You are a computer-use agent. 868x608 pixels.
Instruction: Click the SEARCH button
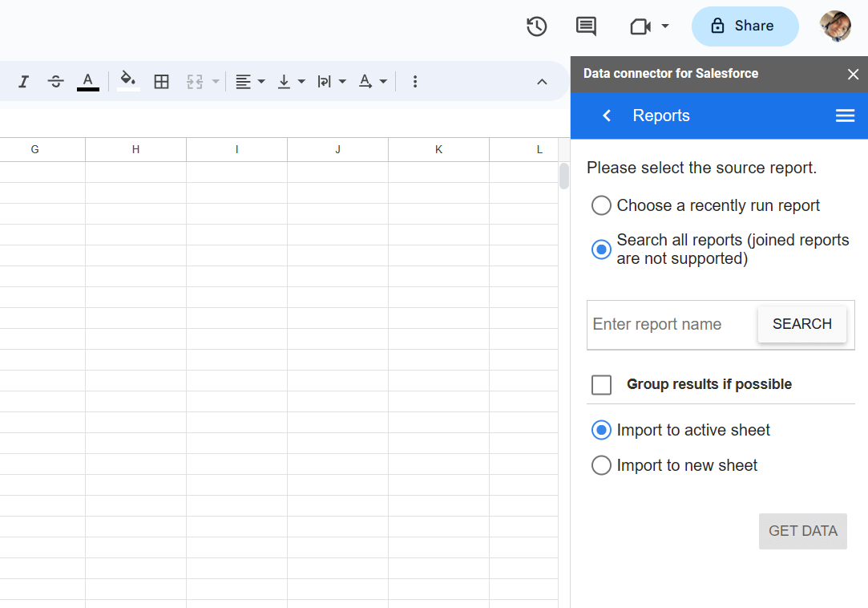tap(801, 324)
